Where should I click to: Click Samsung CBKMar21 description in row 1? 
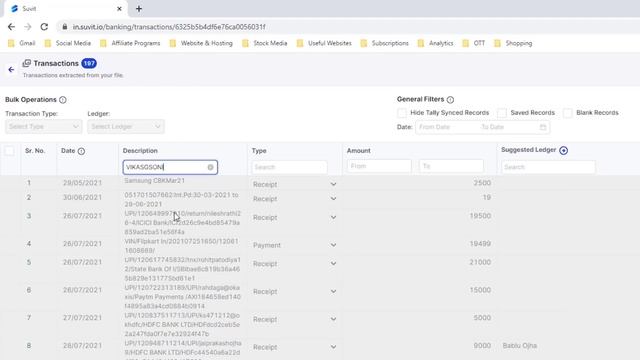point(155,180)
